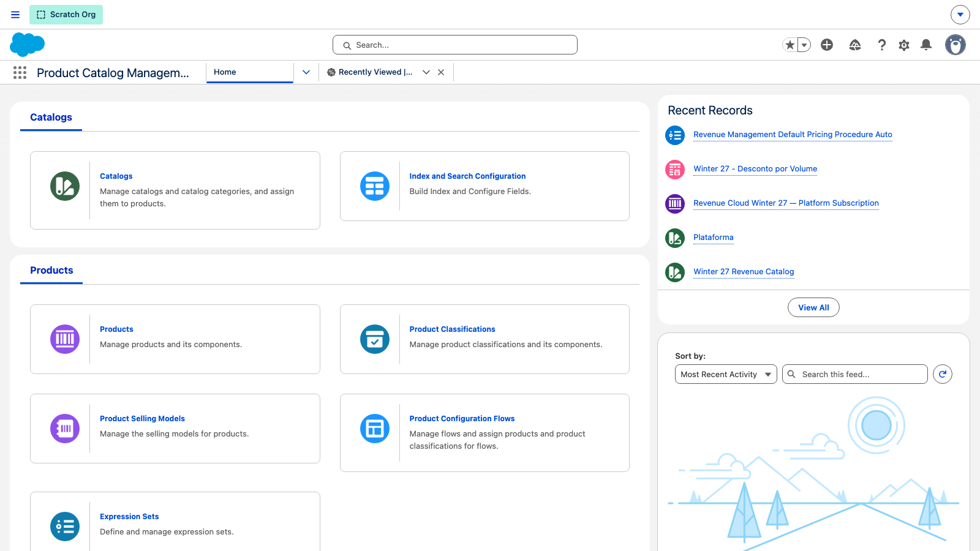Screen dimensions: 980x551
Task: Click the Salesforce cloud logo
Action: [28, 45]
